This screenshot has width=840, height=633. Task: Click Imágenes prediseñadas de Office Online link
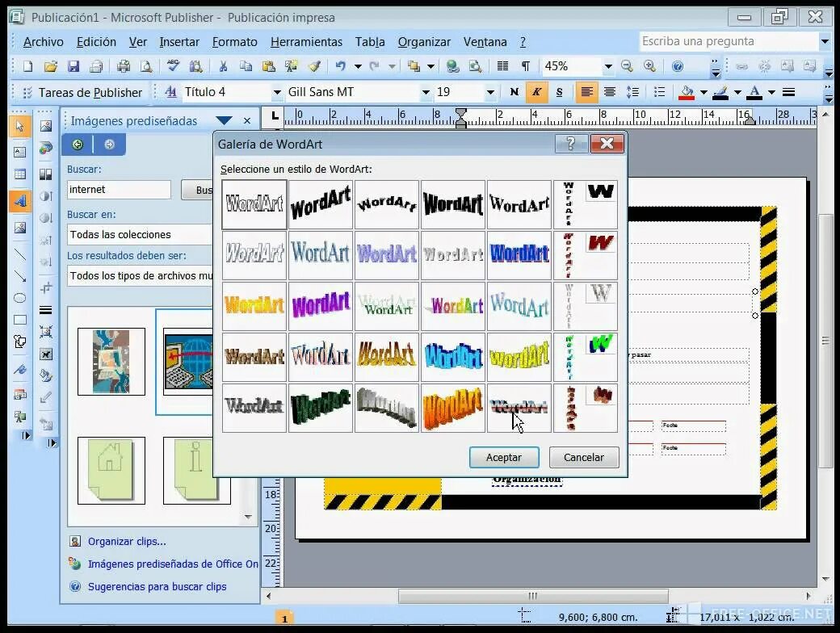pos(173,564)
